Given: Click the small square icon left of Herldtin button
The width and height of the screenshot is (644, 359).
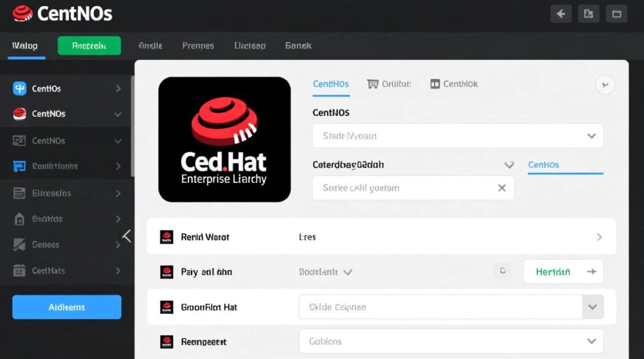Looking at the screenshot, I should click(x=502, y=271).
